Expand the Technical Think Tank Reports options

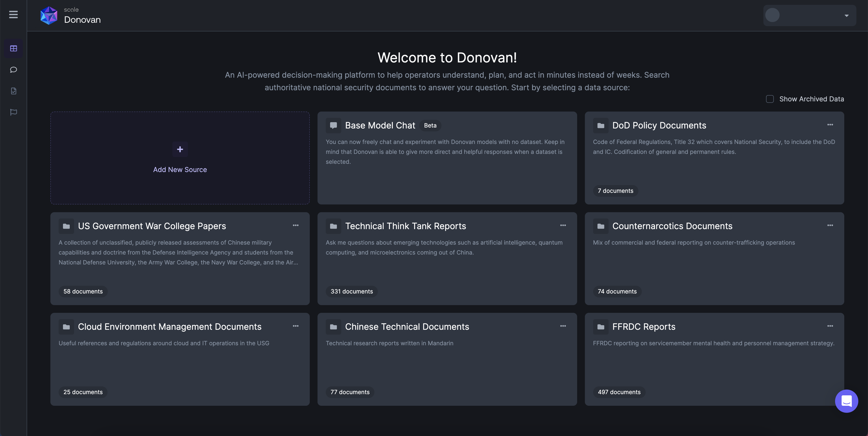point(563,226)
